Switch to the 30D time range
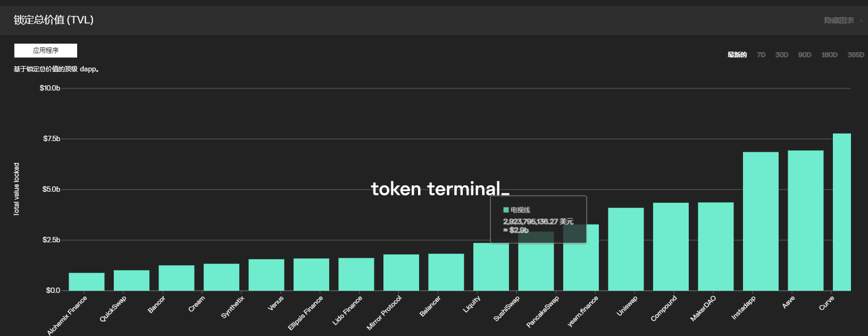 tap(781, 55)
